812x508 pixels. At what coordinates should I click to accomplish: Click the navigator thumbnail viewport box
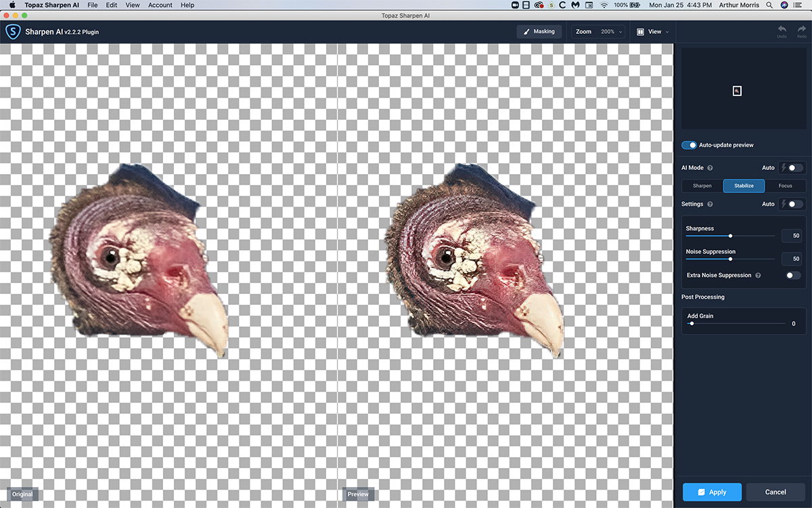737,91
